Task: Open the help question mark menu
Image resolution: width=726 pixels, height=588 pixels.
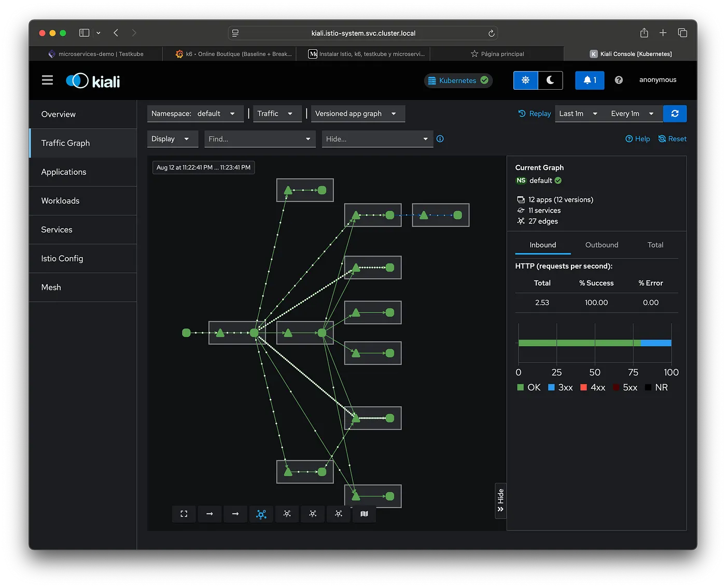Action: click(x=619, y=80)
